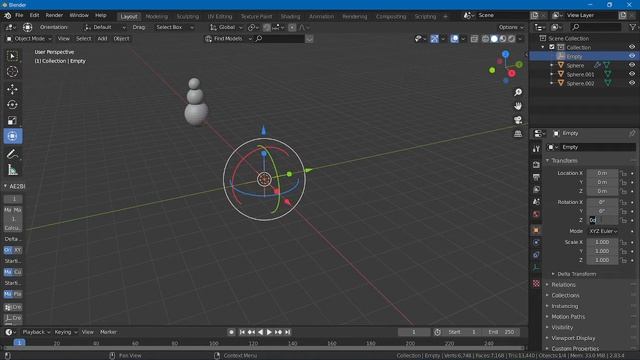640x360 pixels.
Task: Open the Select Box drag dropdown
Action: tap(174, 27)
